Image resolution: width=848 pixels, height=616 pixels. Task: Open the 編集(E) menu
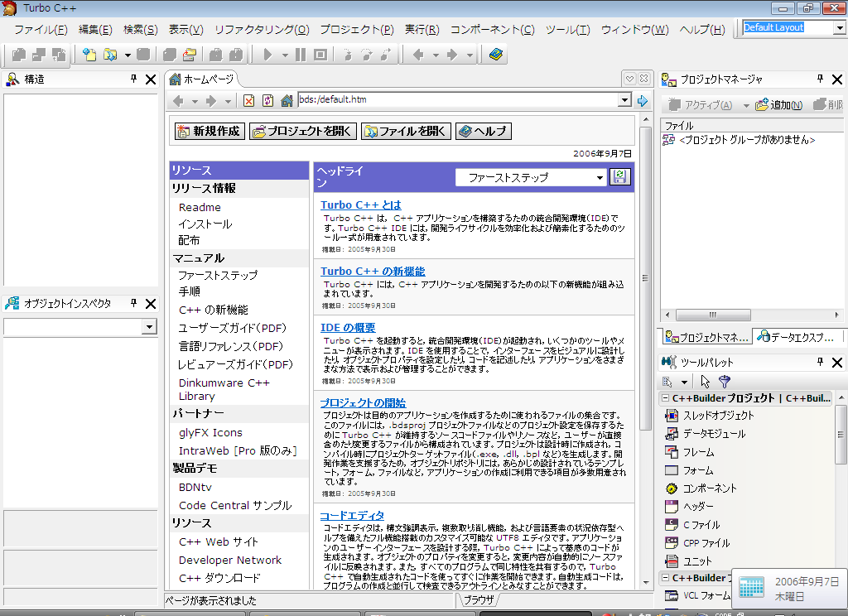tap(95, 30)
